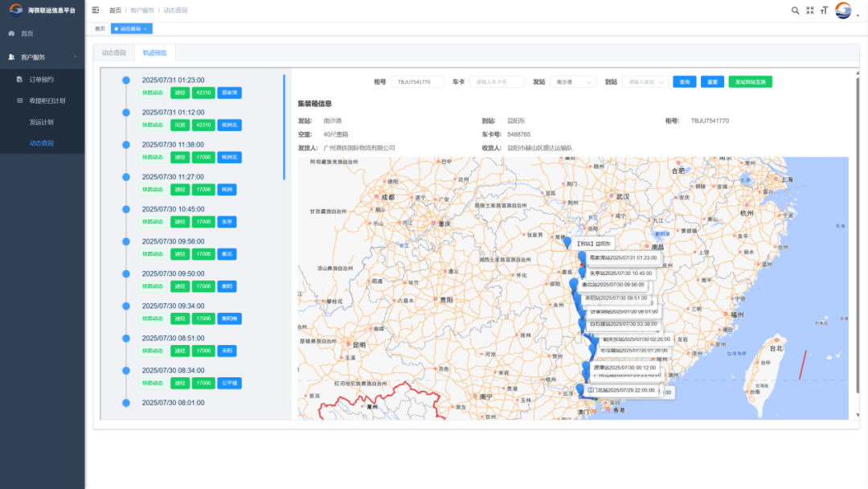The height and width of the screenshot is (489, 868).
Task: Click the 公平墟 tag at 08:34:00
Action: pyautogui.click(x=229, y=383)
